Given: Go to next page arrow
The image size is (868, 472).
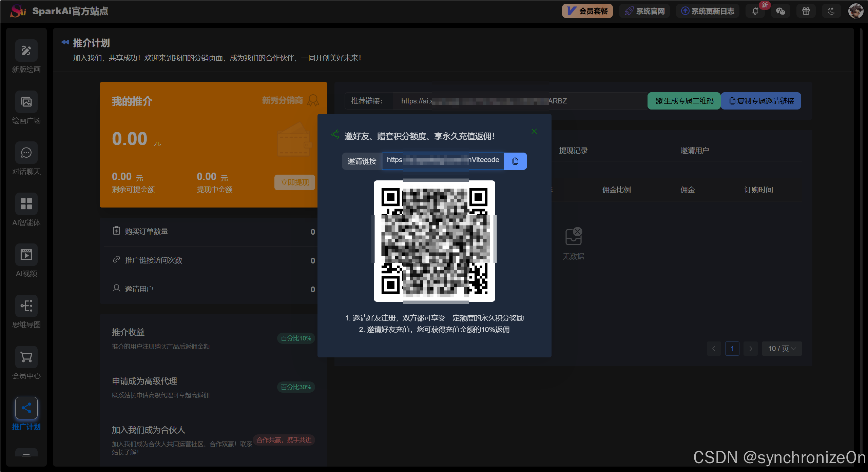Looking at the screenshot, I should (750, 349).
